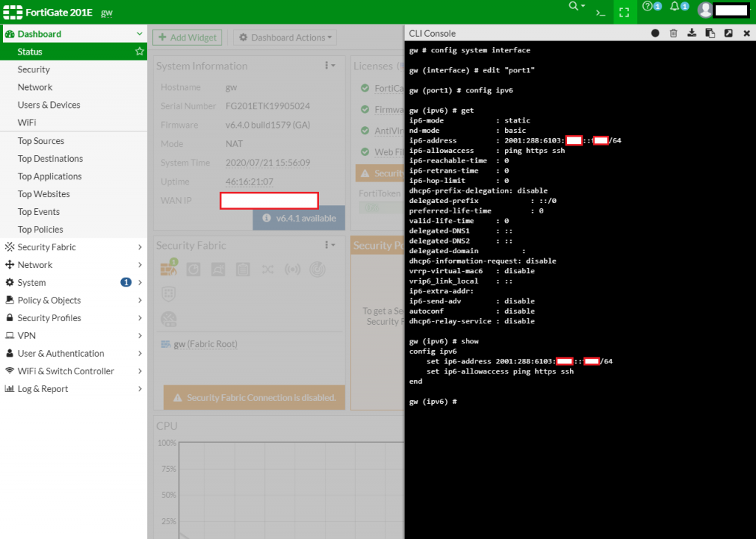Click the shield keypad fabric icon

click(168, 294)
